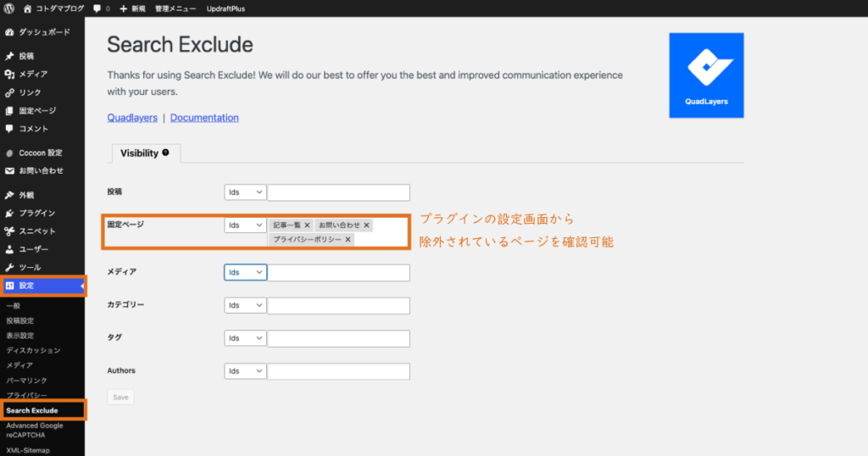Click the 設定 sliders icon
Screen dimensions: 868x456
pos(9,286)
